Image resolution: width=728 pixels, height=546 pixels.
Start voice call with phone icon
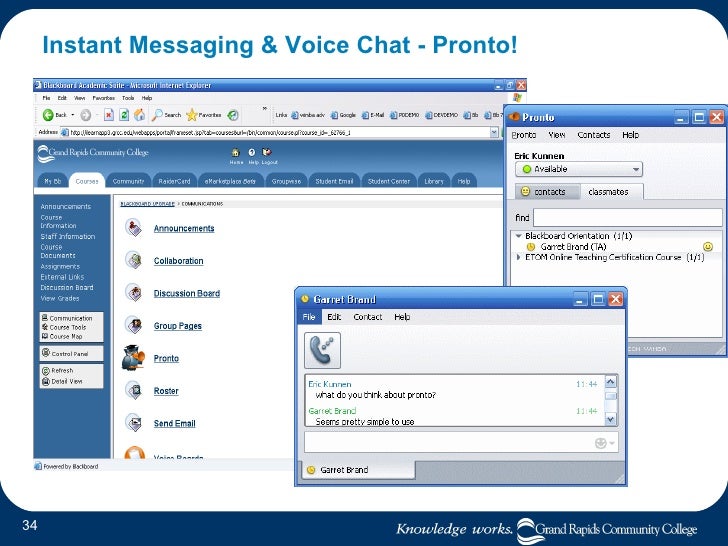coord(322,350)
